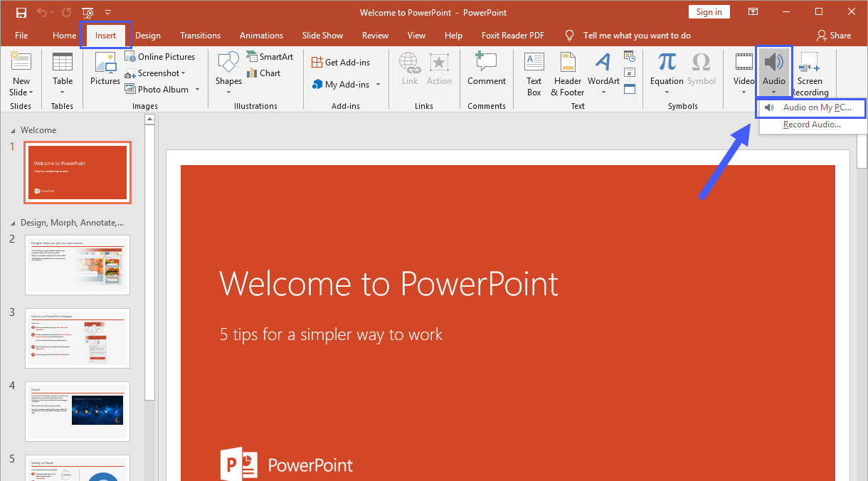Screen dimensions: 868x481
Task: Insert a Chart
Action: (x=263, y=73)
